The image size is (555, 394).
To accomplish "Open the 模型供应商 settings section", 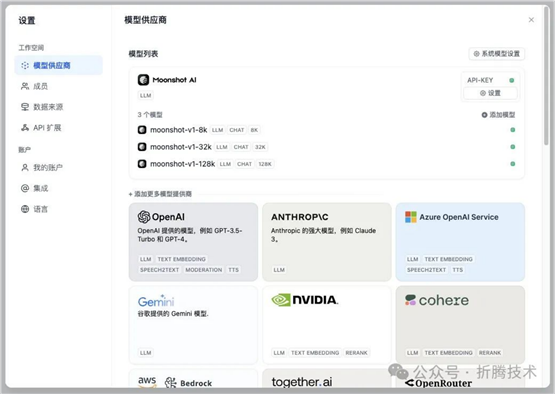I will coord(58,65).
